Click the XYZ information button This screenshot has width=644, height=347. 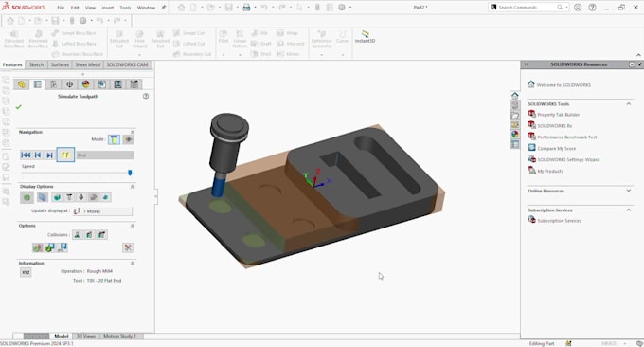coord(26,273)
